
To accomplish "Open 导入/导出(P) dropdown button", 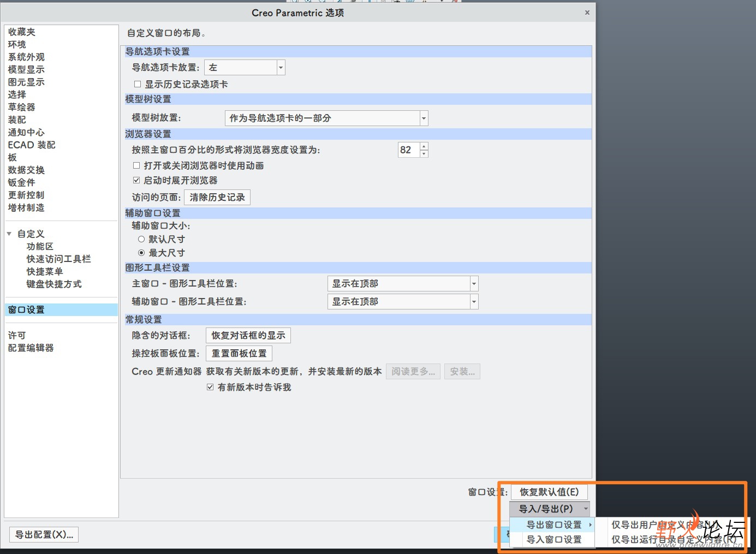I will pyautogui.click(x=550, y=509).
